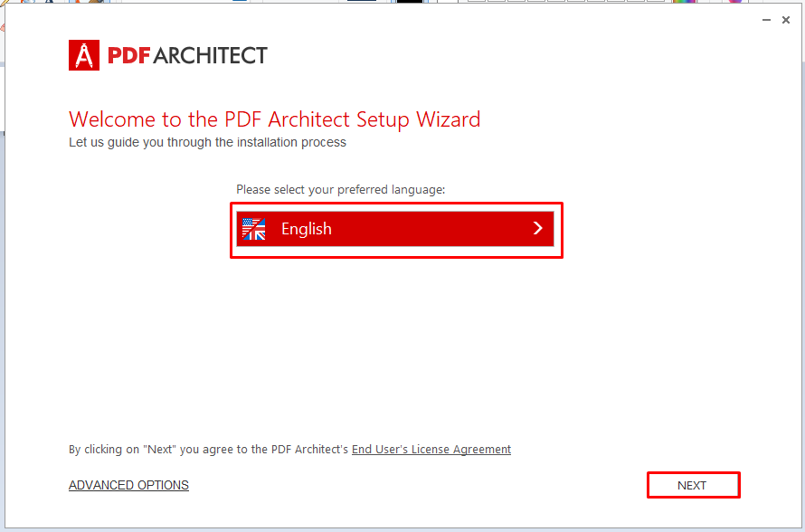Viewport: 805px width, 532px height.
Task: Open the End User's License Agreement link
Action: click(431, 450)
